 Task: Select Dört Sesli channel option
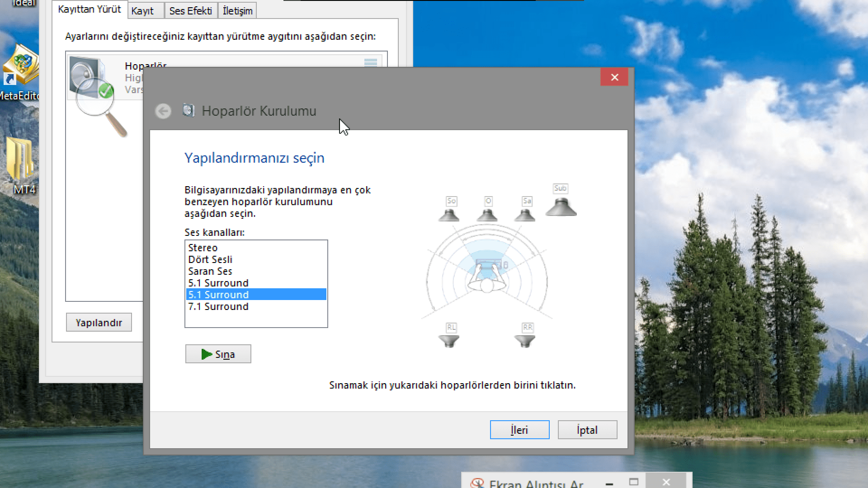[x=210, y=259]
